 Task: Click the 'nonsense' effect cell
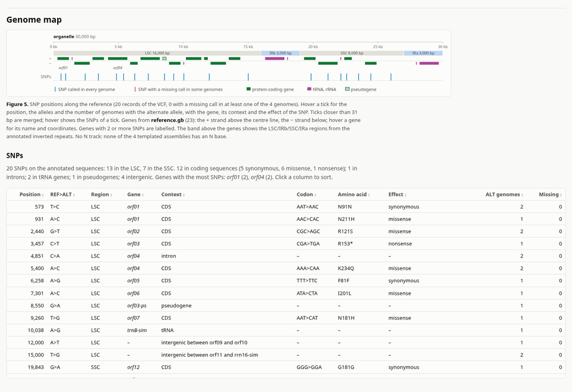click(x=400, y=244)
